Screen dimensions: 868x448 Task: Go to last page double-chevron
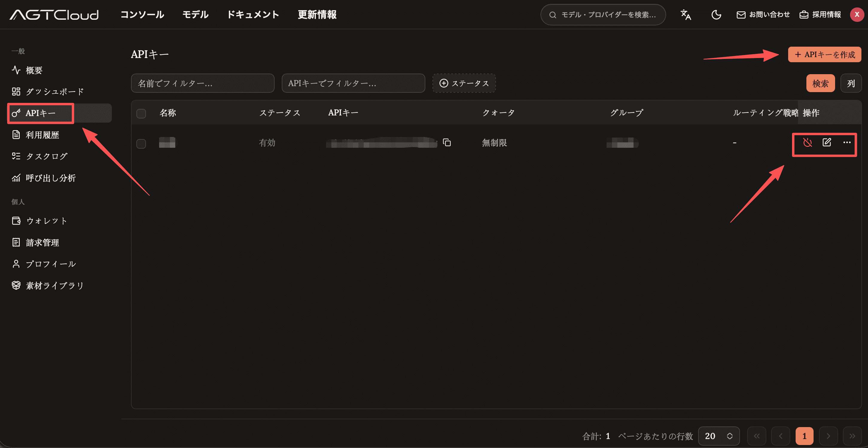(852, 436)
